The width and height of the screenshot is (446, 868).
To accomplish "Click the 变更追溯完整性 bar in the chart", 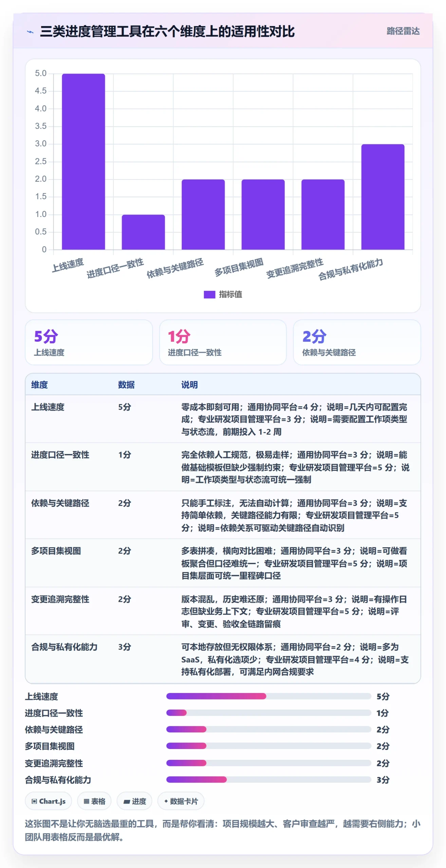I will [323, 215].
